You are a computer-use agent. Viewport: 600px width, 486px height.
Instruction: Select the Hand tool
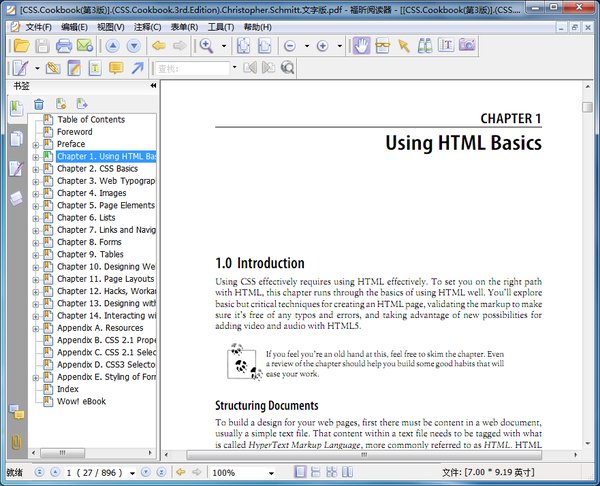(361, 46)
